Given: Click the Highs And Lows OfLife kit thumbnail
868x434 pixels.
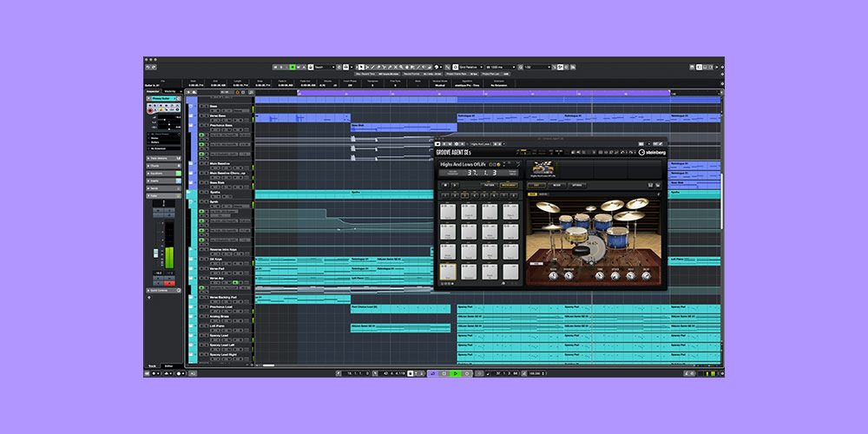Looking at the screenshot, I should 543,168.
